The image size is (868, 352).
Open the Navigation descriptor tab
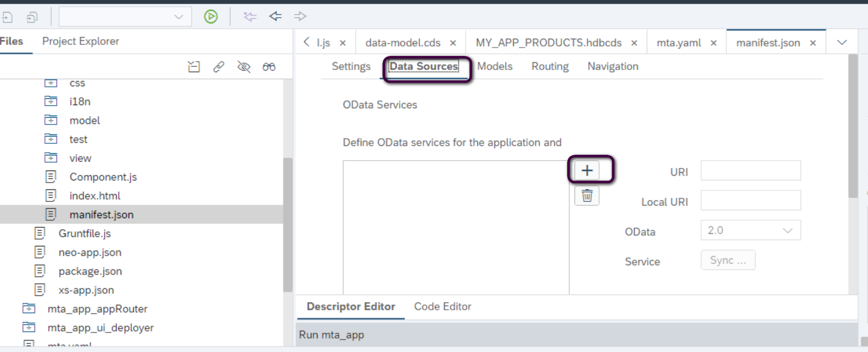613,66
